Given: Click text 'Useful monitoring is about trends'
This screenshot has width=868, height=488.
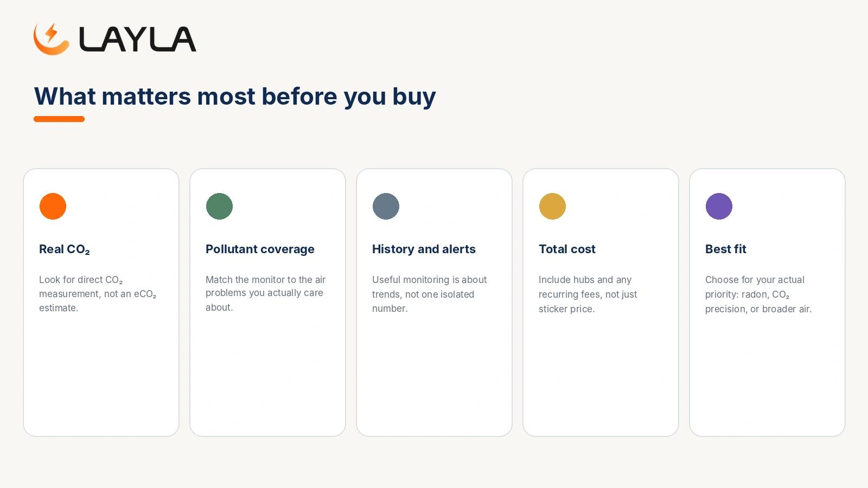Looking at the screenshot, I should pyautogui.click(x=430, y=287).
